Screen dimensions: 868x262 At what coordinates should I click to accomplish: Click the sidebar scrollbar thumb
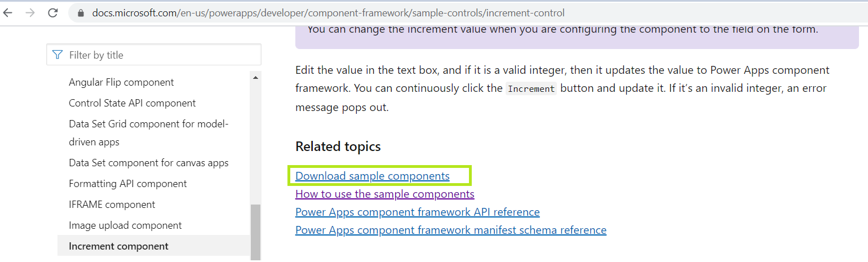pos(255,231)
